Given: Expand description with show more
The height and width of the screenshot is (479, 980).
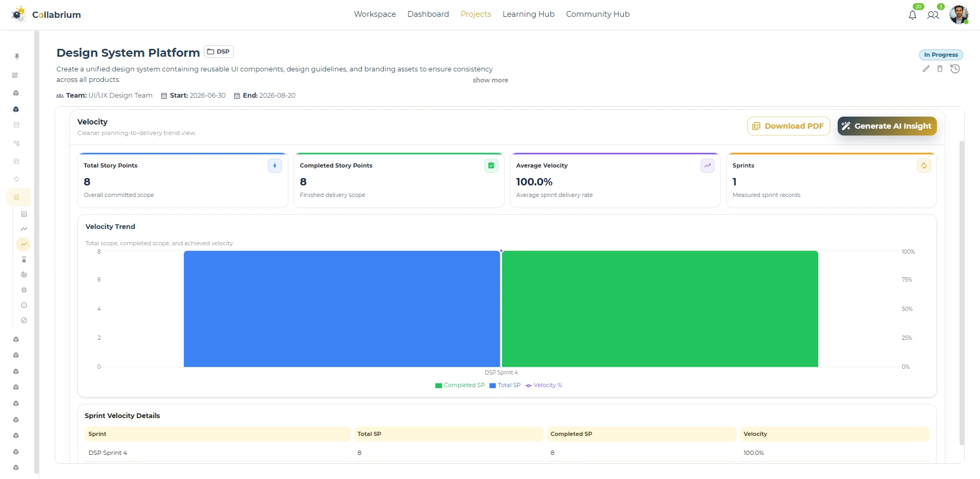Looking at the screenshot, I should 491,80.
